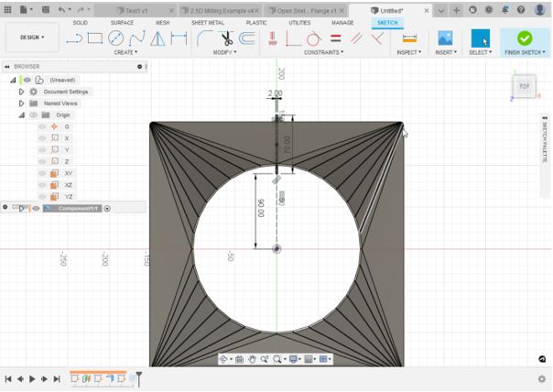
Task: Open the MODIFY dropdown menu
Action: (224, 52)
